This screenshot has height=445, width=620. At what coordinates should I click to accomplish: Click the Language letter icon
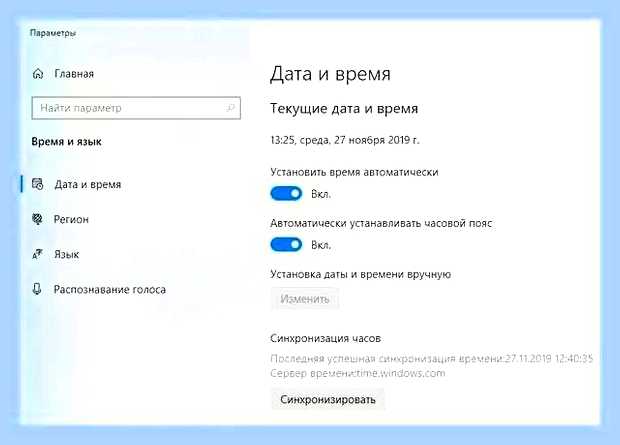click(x=37, y=254)
